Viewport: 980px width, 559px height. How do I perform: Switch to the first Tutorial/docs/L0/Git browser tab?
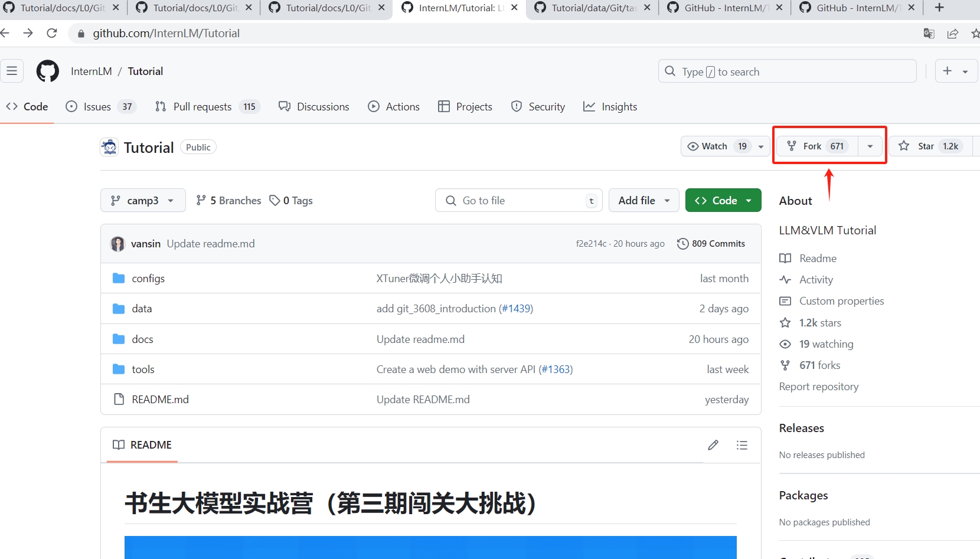coord(62,8)
